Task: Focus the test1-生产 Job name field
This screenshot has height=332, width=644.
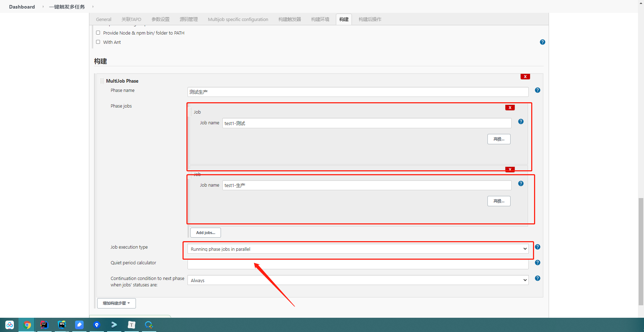Action: click(367, 185)
